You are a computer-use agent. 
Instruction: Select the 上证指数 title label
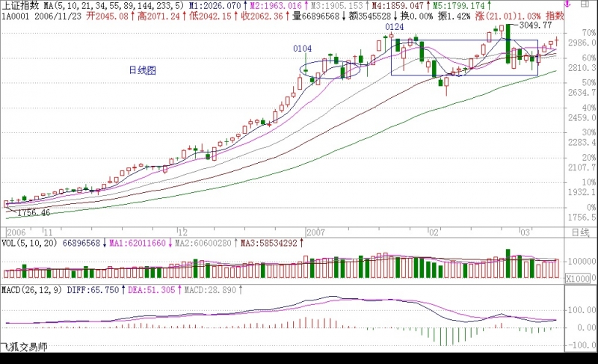pos(19,5)
